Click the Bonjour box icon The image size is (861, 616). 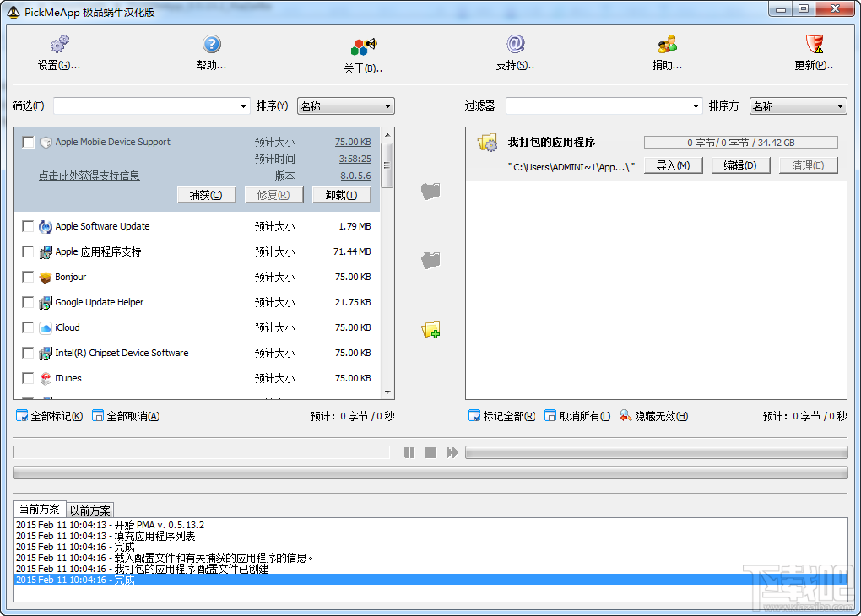(46, 277)
